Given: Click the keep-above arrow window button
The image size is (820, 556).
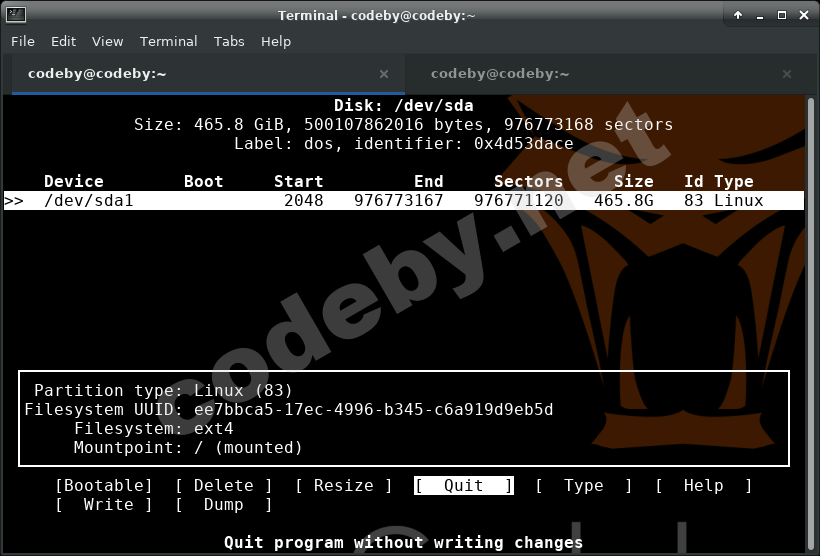Looking at the screenshot, I should click(x=738, y=15).
